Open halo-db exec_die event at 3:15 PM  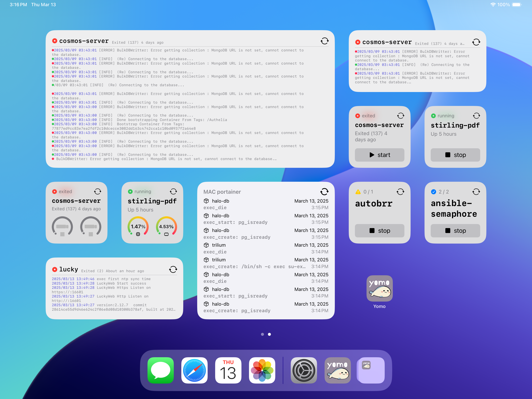click(266, 204)
